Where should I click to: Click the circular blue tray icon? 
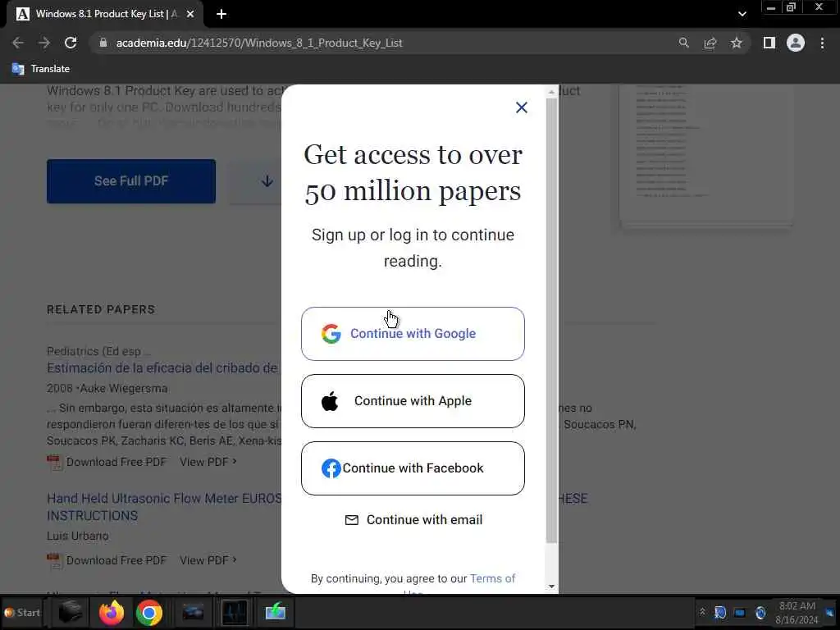760,613
